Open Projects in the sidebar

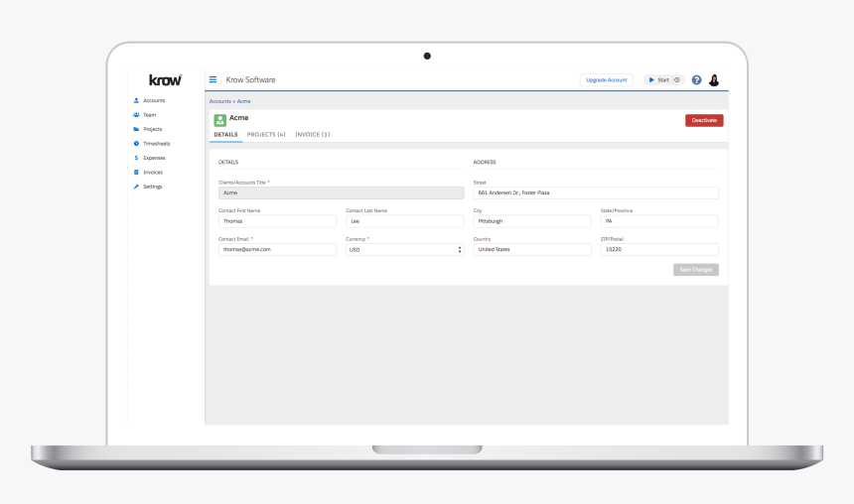[153, 129]
